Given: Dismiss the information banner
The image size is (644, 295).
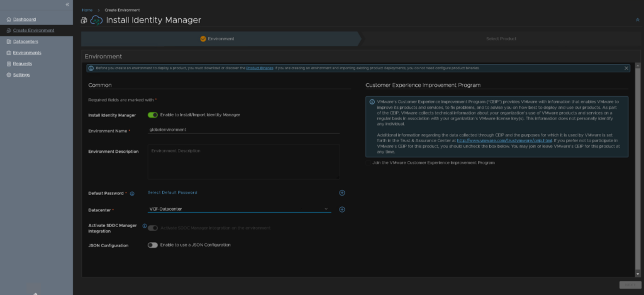Looking at the screenshot, I should (x=626, y=68).
